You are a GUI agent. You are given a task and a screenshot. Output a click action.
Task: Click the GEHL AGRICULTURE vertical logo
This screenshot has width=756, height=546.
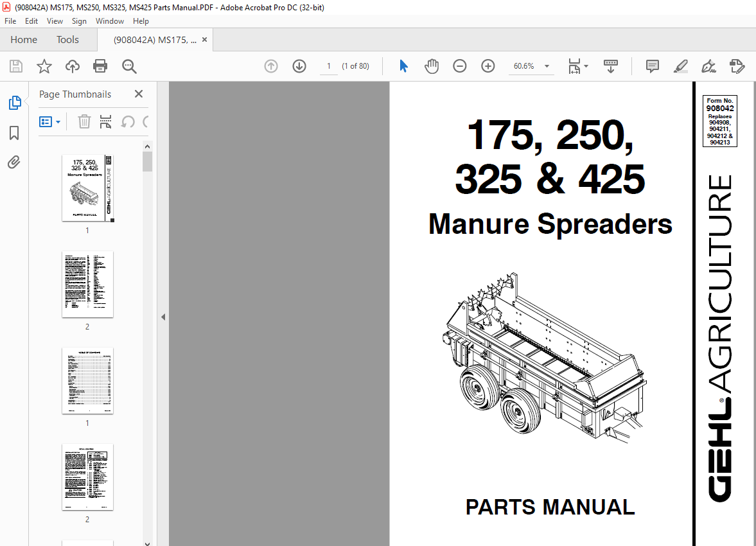click(720, 338)
